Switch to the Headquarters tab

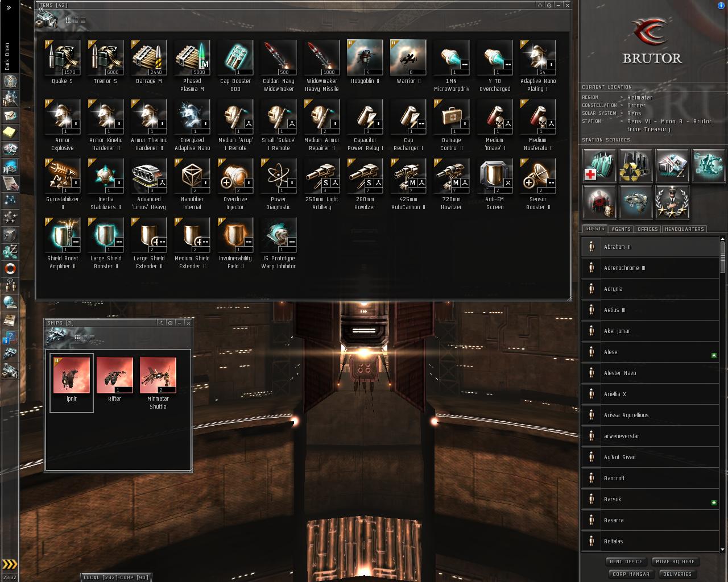(x=684, y=229)
